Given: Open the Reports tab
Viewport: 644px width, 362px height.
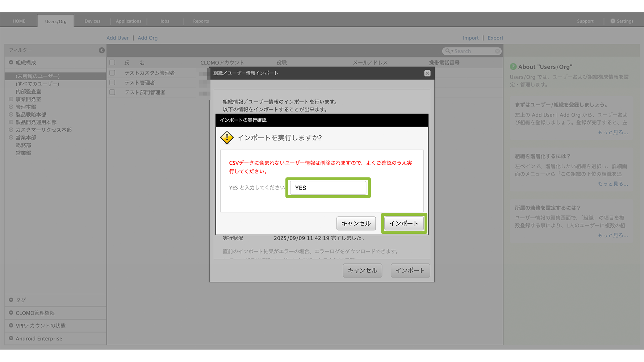Looking at the screenshot, I should pyautogui.click(x=201, y=21).
